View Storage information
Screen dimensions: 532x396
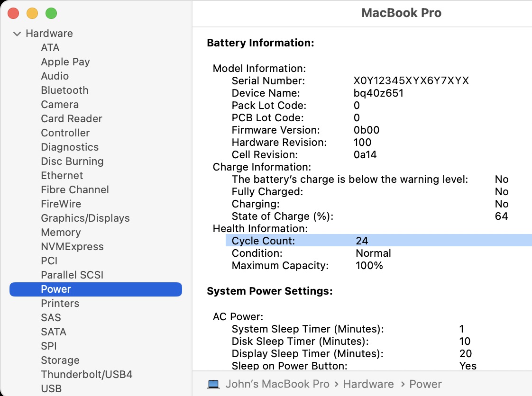tap(60, 360)
